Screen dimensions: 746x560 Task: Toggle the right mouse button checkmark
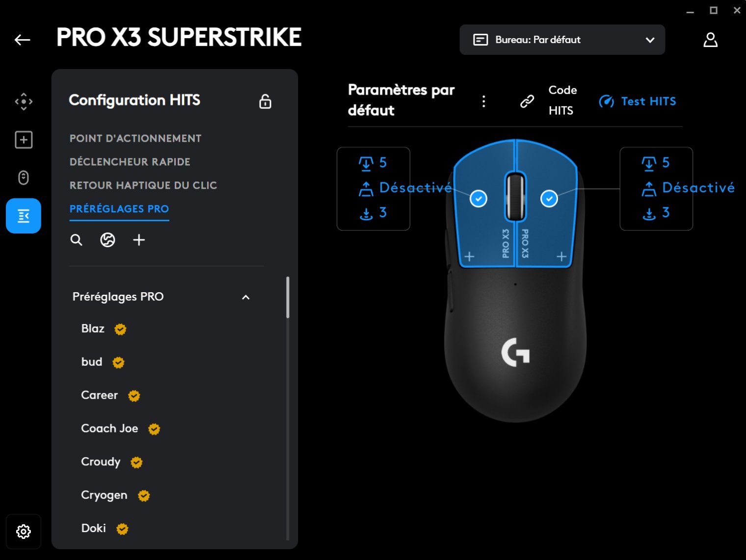[x=549, y=199]
